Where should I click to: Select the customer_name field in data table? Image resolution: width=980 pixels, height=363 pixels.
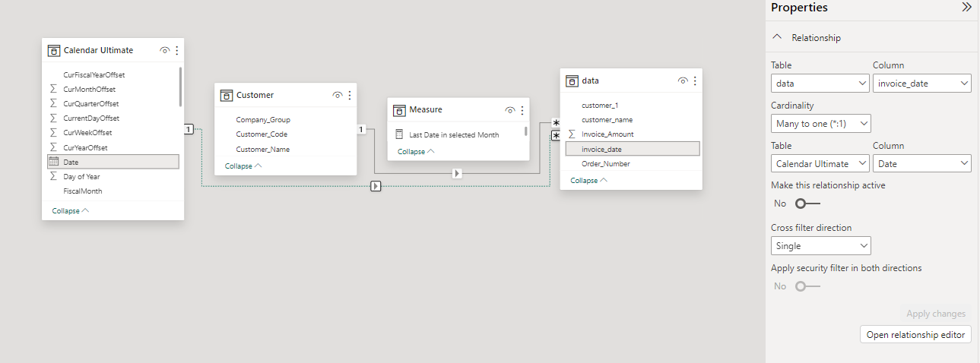tap(607, 120)
